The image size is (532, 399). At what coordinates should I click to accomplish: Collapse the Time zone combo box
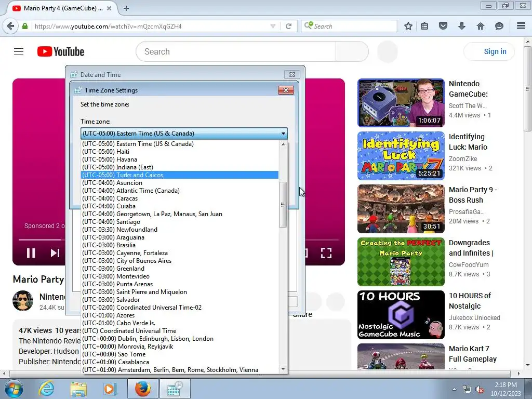pos(283,134)
